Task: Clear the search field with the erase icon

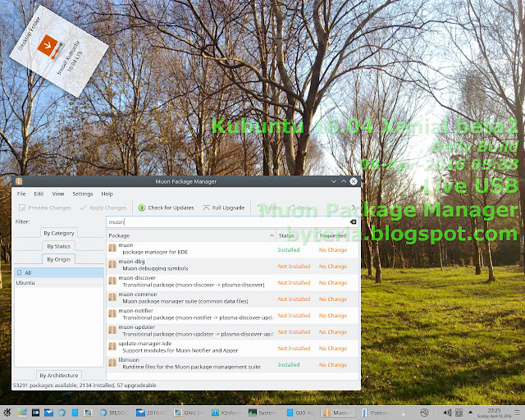Action: click(x=353, y=221)
